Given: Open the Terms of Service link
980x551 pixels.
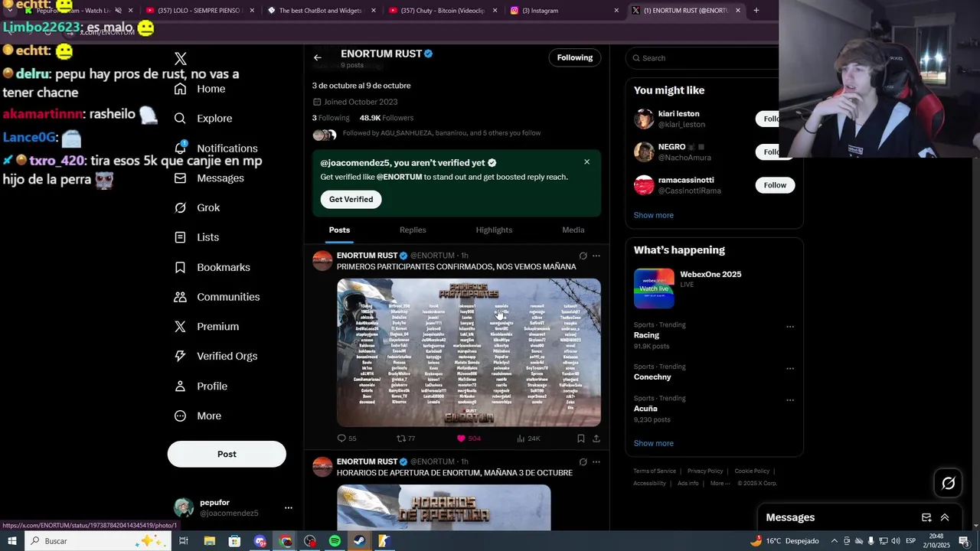Looking at the screenshot, I should click(x=655, y=471).
